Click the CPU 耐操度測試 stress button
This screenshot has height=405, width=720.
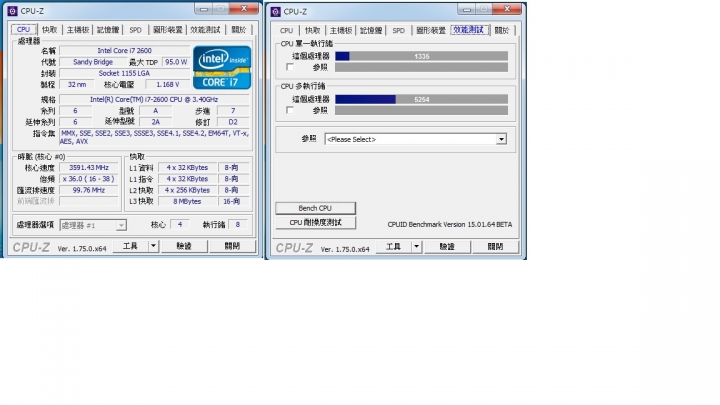pos(315,223)
